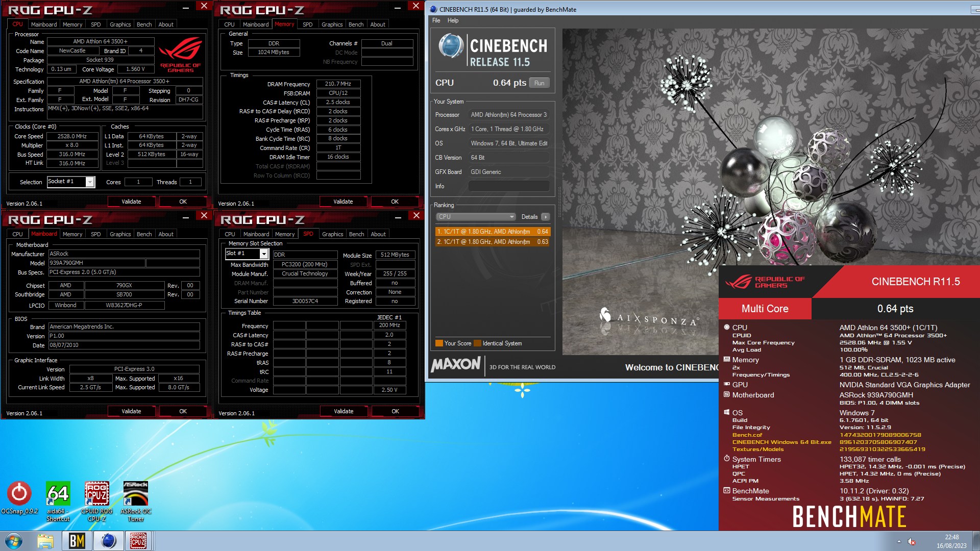Open Windows Explorer from the taskbar

click(x=45, y=541)
